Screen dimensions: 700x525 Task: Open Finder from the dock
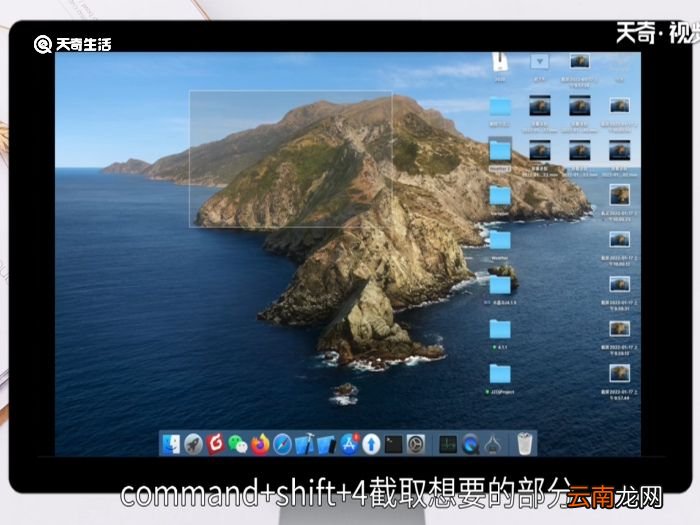click(171, 444)
